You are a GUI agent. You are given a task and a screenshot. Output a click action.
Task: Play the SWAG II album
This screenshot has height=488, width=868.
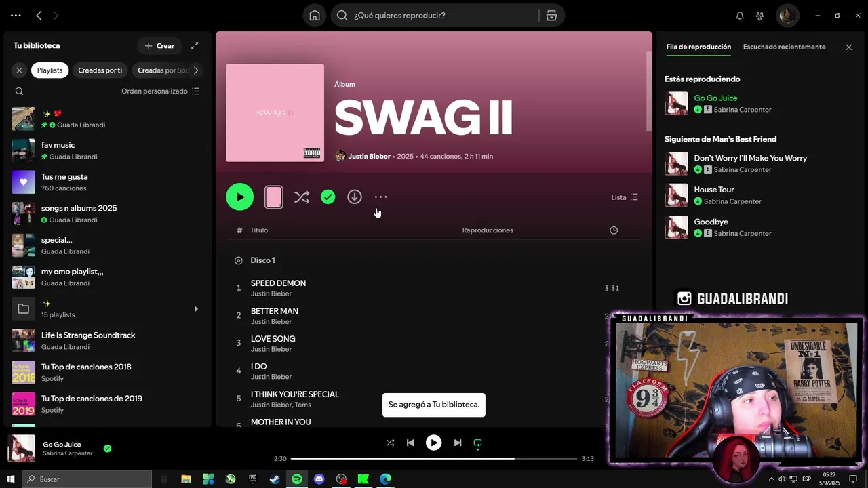pos(240,197)
